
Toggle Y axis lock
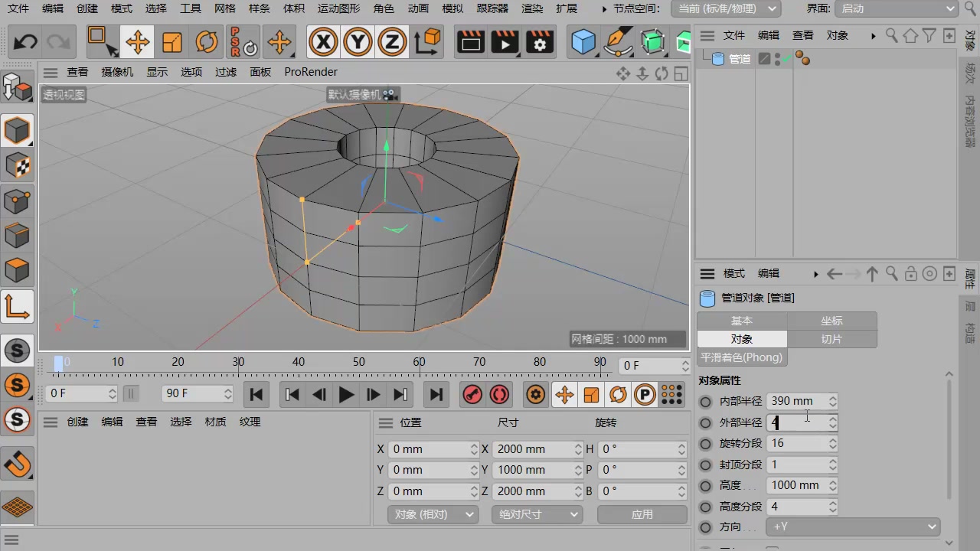pyautogui.click(x=358, y=42)
